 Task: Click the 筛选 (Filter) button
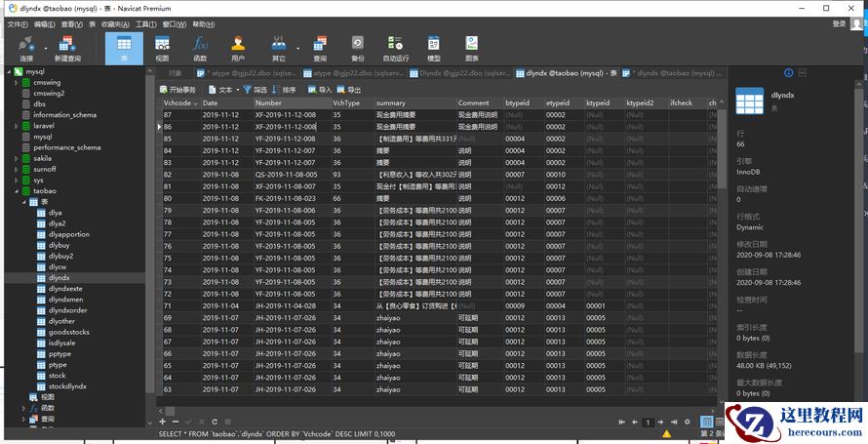click(x=254, y=89)
